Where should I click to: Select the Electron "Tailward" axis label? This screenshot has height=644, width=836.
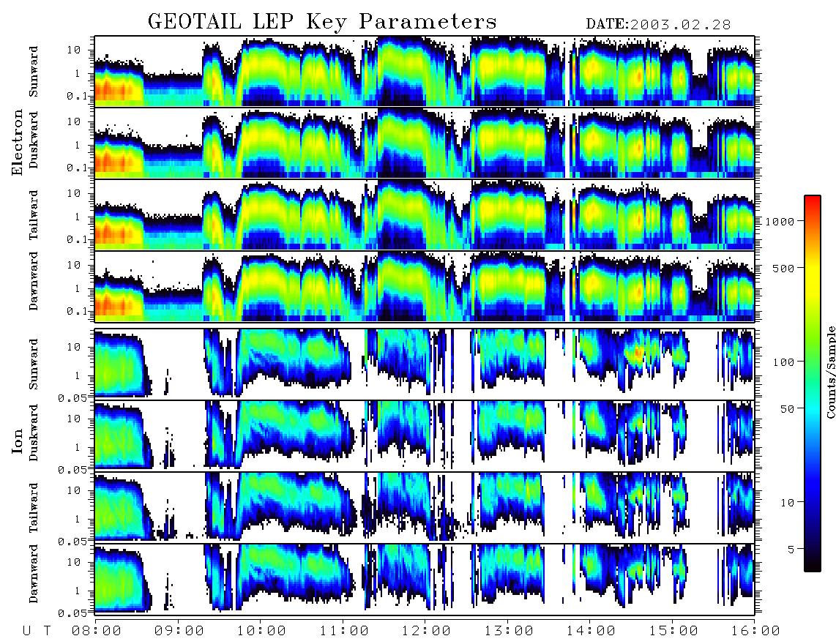[x=34, y=214]
